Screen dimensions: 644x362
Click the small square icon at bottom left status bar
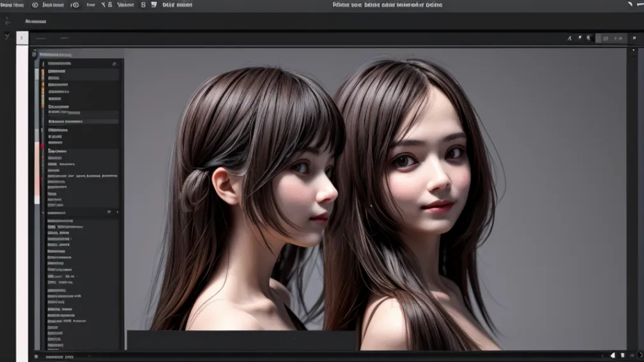click(36, 357)
